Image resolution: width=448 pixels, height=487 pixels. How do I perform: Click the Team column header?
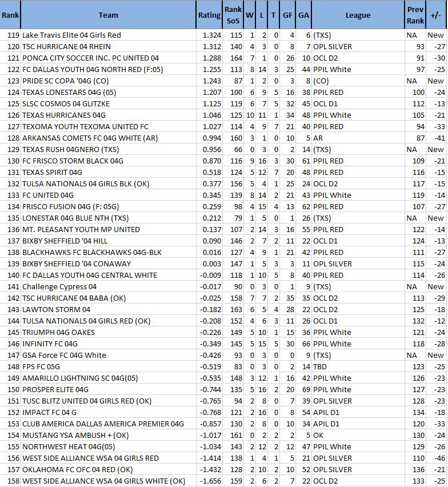(x=109, y=15)
